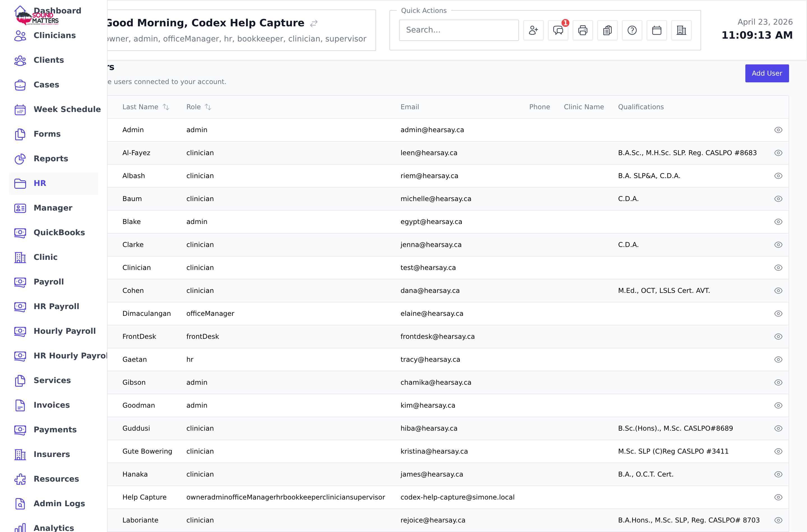Open HR Hourly Payroll sidebar link
The height and width of the screenshot is (532, 807).
70,356
